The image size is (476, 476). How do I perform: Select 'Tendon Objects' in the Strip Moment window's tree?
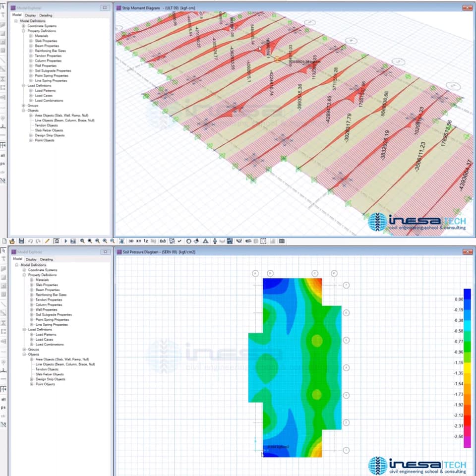tap(46, 125)
